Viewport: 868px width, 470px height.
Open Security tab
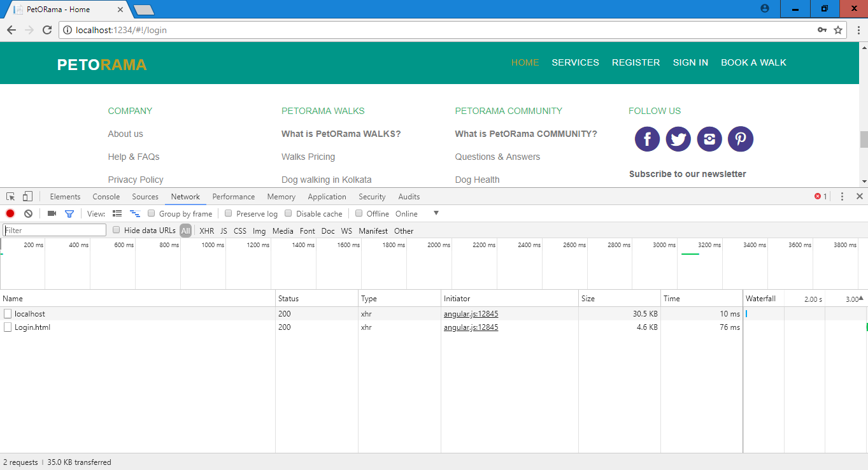click(x=372, y=197)
